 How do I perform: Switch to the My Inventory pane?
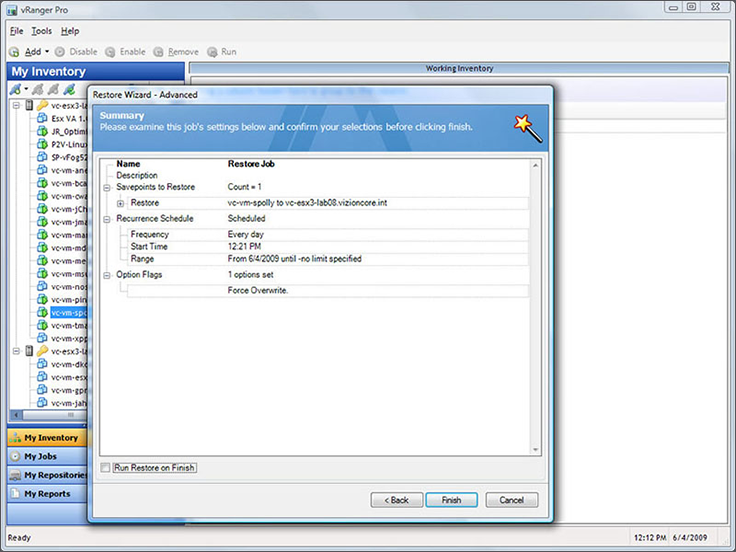47,437
